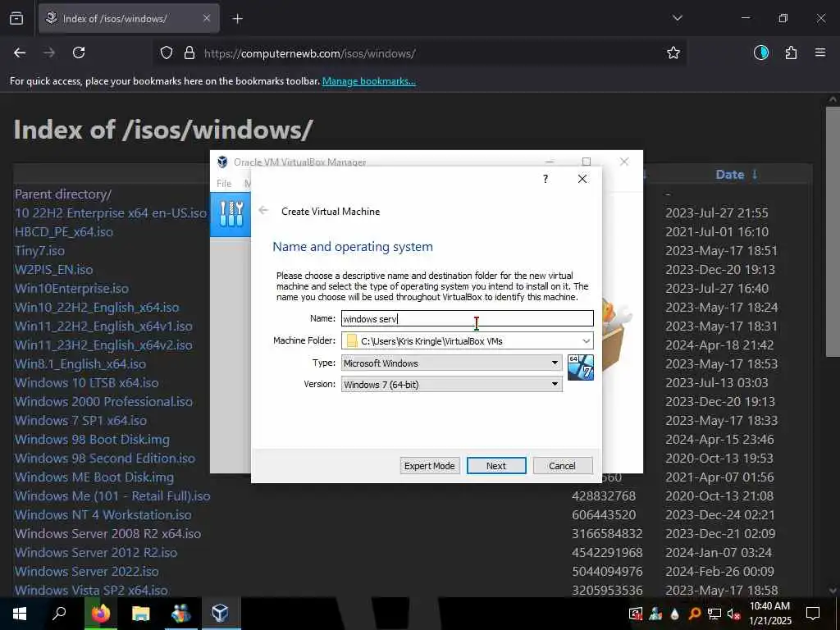Image resolution: width=840 pixels, height=630 pixels.
Task: Click the Manage bookmarks link
Action: tap(368, 81)
